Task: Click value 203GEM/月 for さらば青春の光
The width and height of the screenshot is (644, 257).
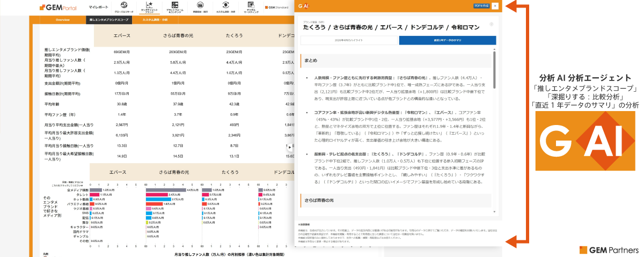Action: (x=178, y=52)
